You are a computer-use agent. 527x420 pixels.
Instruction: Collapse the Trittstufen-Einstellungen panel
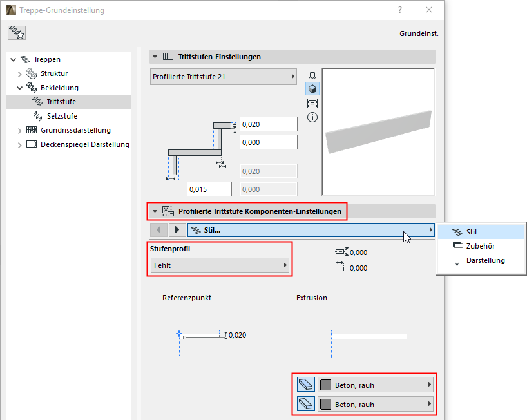[155, 57]
